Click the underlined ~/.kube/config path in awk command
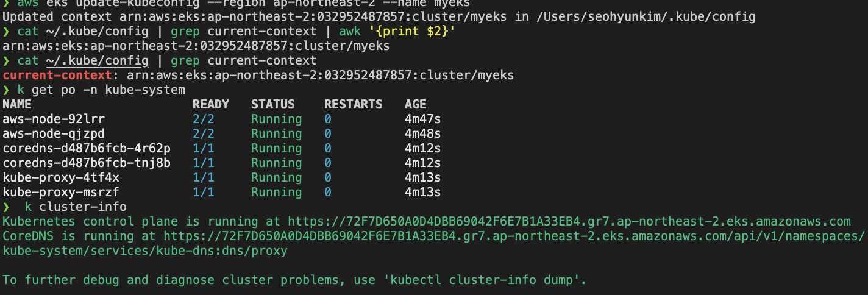 98,31
